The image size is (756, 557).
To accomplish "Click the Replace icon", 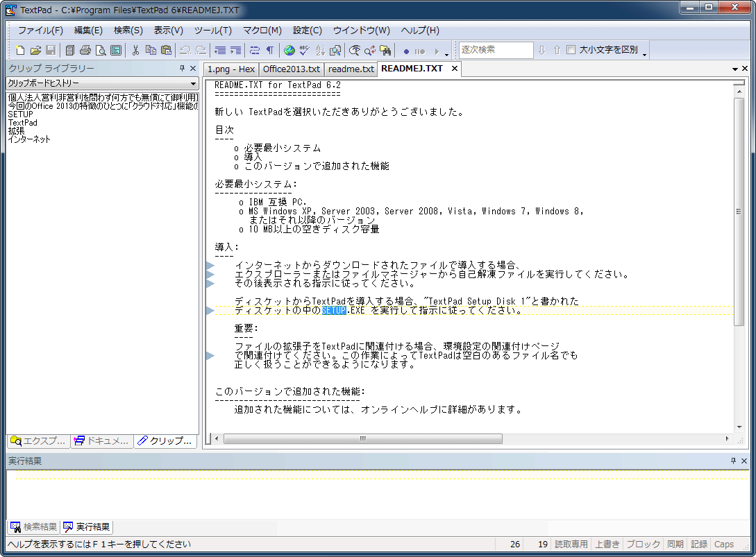I will click(x=370, y=50).
